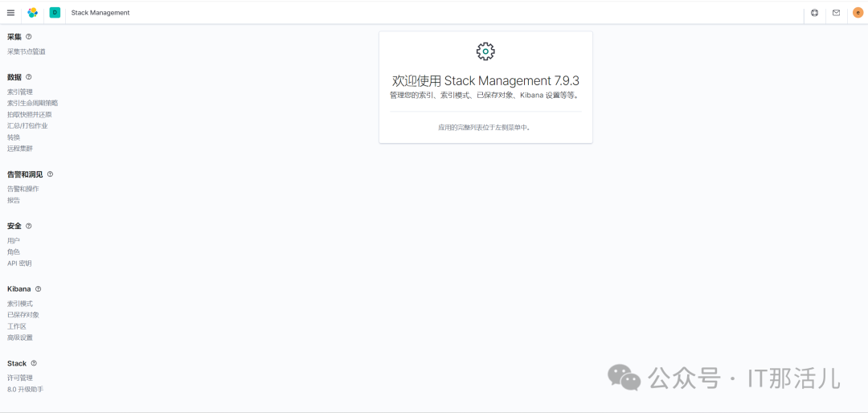Click the 欢迎使用 Stack Management 7.9.3 heading

point(485,81)
